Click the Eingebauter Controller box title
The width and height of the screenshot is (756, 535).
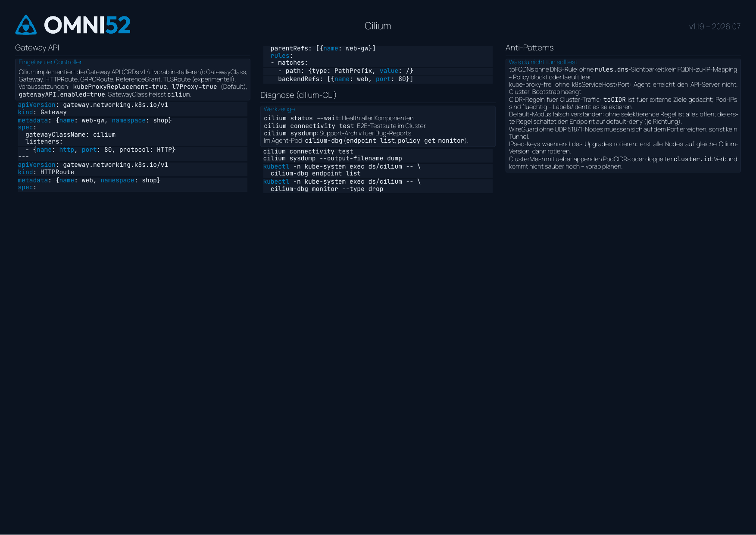tap(50, 62)
